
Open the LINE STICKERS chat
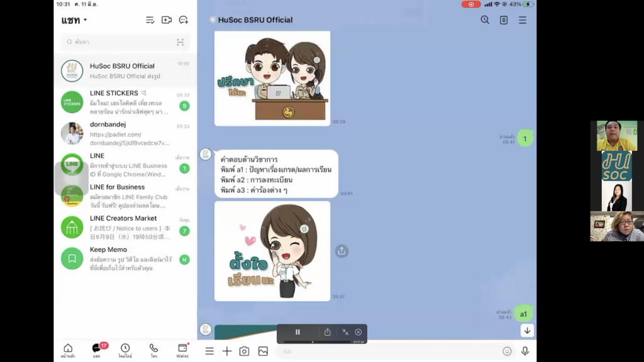125,102
